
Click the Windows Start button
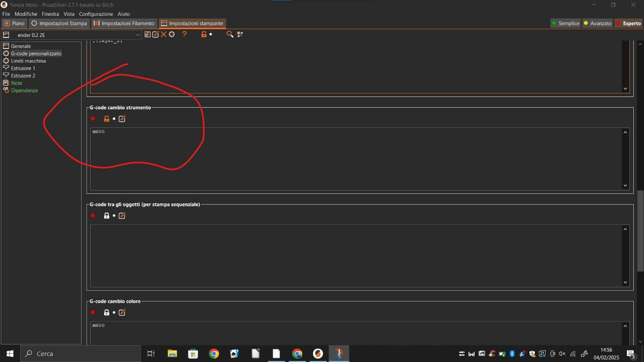click(10, 354)
